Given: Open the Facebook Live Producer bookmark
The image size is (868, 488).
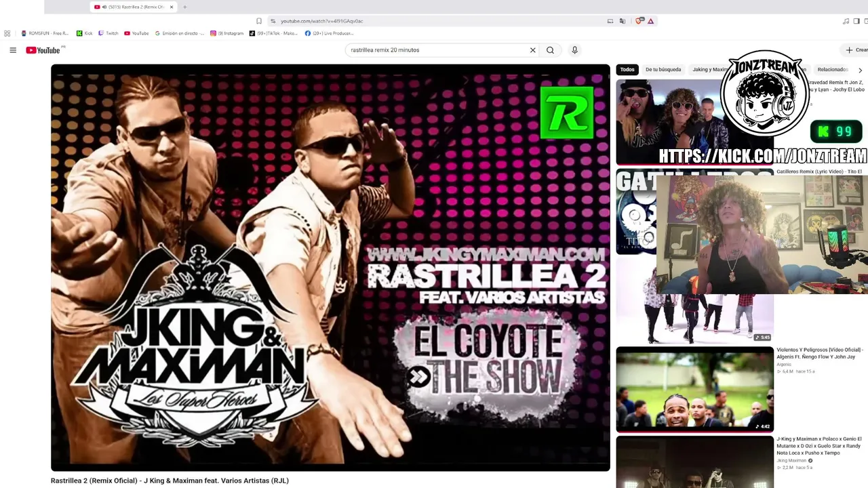Looking at the screenshot, I should point(329,33).
